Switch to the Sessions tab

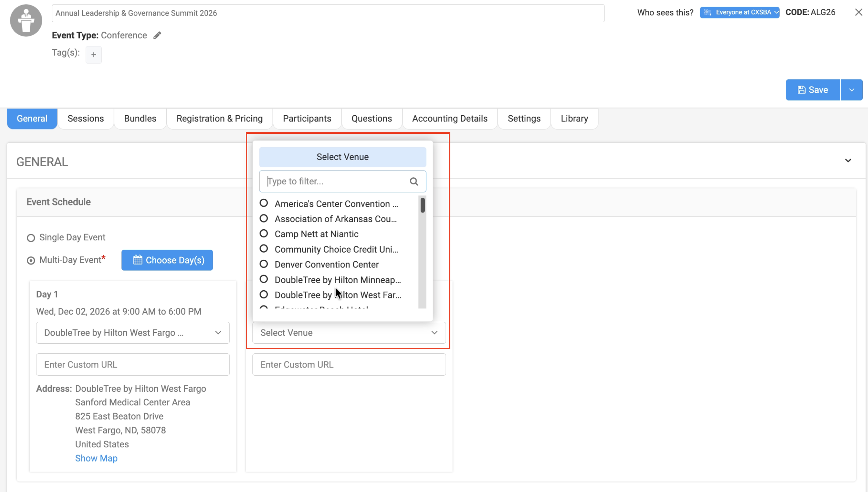tap(85, 119)
